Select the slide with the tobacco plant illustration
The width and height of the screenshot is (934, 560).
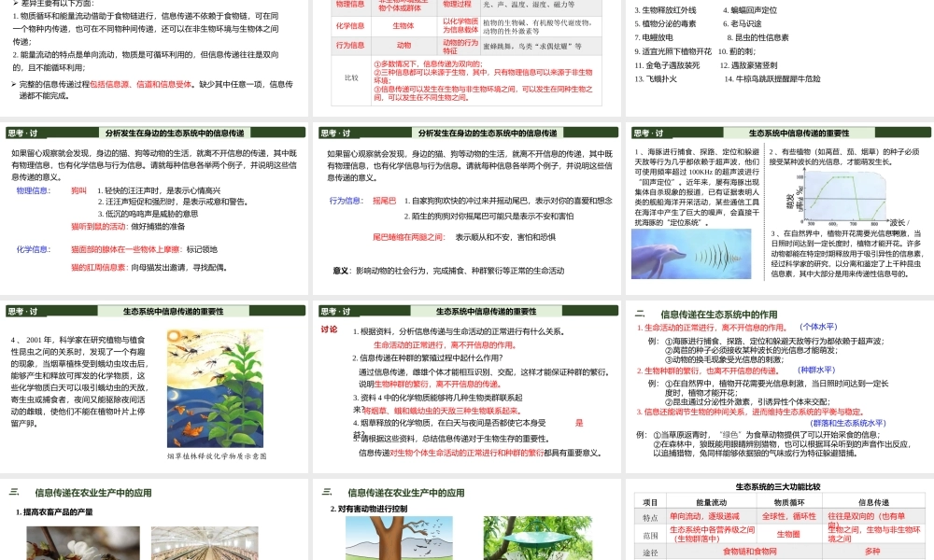154,386
